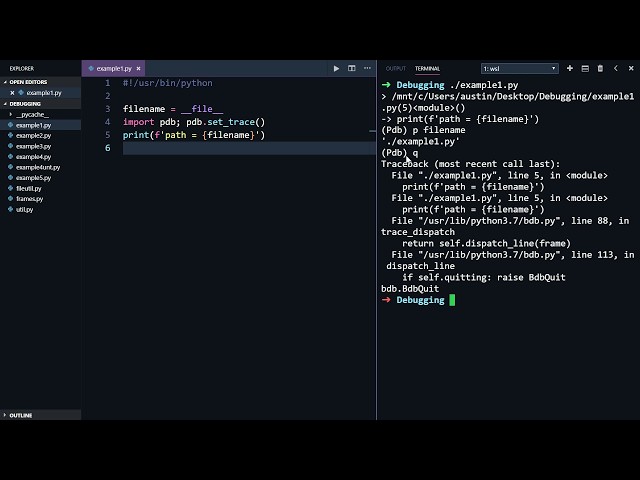The width and height of the screenshot is (640, 480).
Task: Split the terminal panel
Action: click(585, 69)
